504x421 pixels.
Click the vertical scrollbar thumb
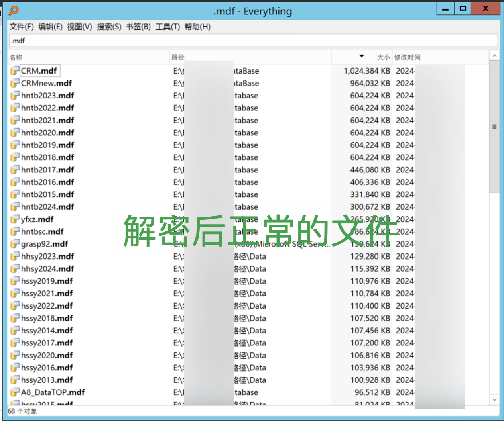(x=494, y=127)
